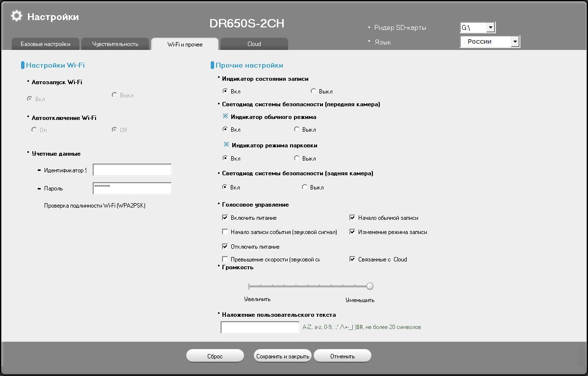Viewport: 588px width, 376px height.
Task: Click the snowflake icon beside Индикатор режима парковки
Action: 226,145
